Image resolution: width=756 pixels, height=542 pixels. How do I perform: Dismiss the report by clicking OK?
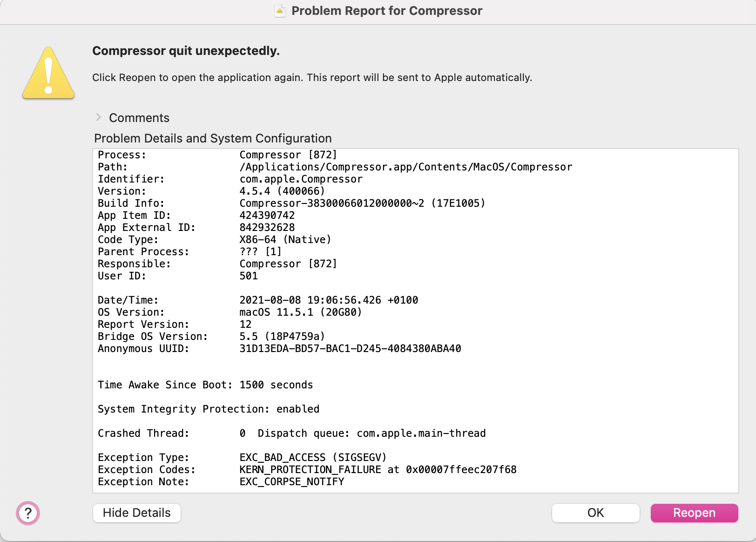tap(595, 513)
